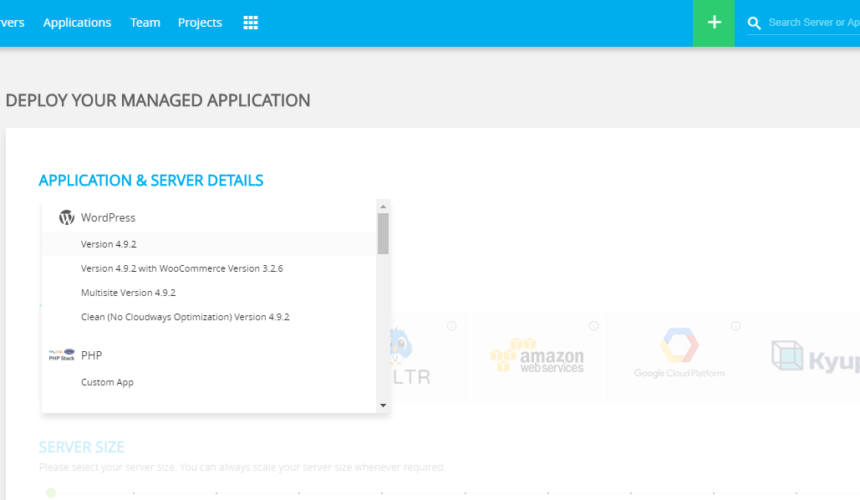The image size is (860, 500).
Task: Select PHP Custom App option
Action: click(x=209, y=382)
